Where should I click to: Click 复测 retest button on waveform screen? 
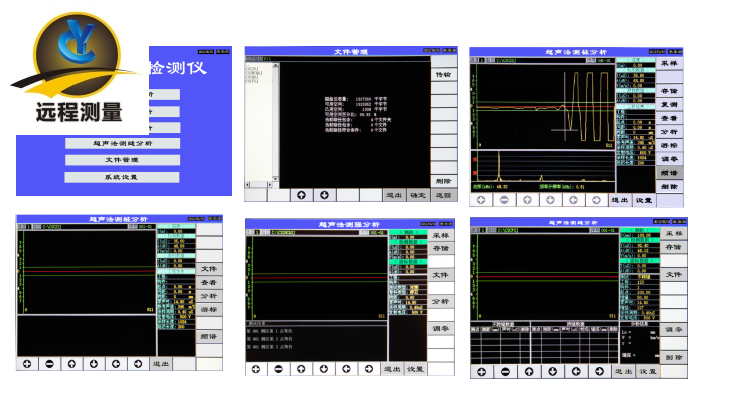click(x=669, y=104)
